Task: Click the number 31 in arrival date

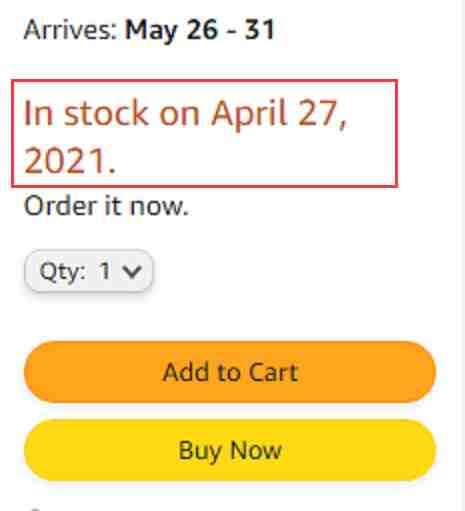Action: (x=260, y=29)
